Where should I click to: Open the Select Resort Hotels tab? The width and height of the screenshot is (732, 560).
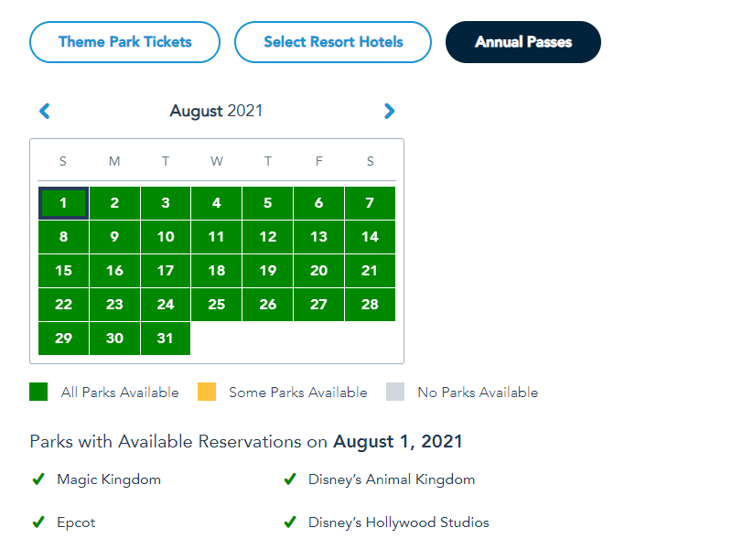point(333,42)
